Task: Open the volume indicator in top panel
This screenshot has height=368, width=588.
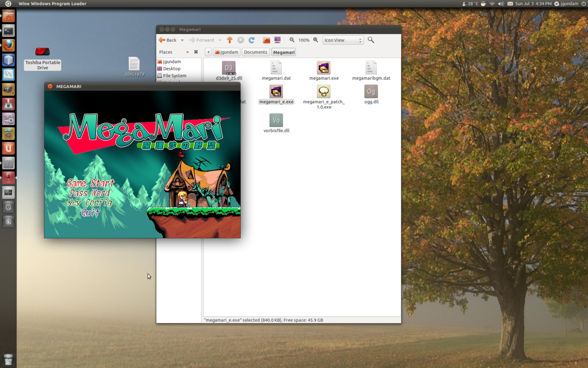Action: (x=501, y=4)
